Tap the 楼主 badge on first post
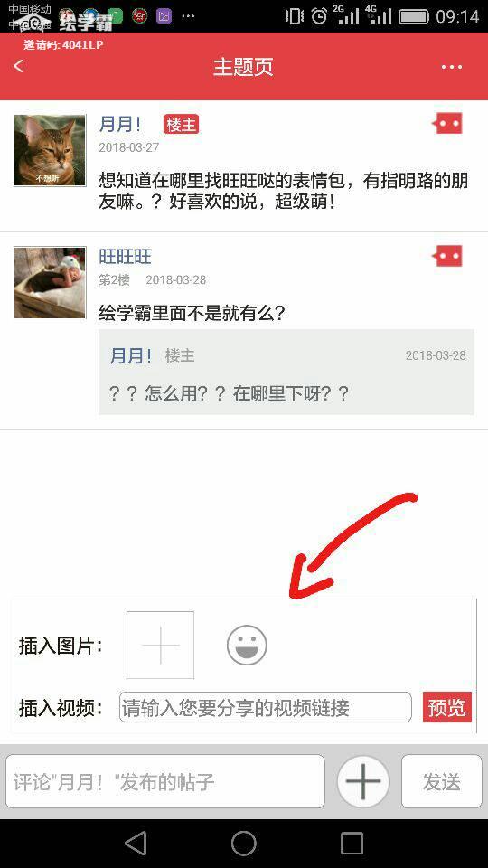This screenshot has height=868, width=488. (x=181, y=125)
